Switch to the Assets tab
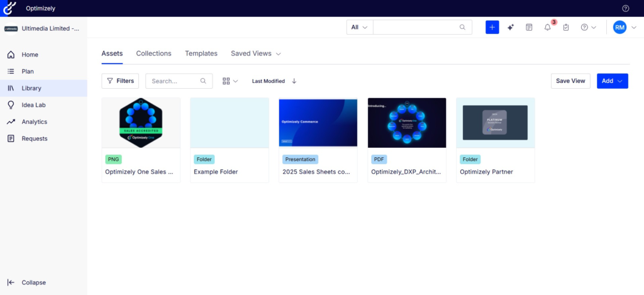The width and height of the screenshot is (644, 295). [x=112, y=53]
